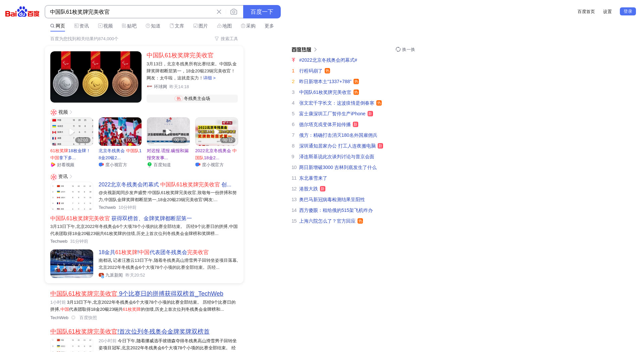
Task: Open hot search 张文宏千字长文
Action: pos(337,103)
